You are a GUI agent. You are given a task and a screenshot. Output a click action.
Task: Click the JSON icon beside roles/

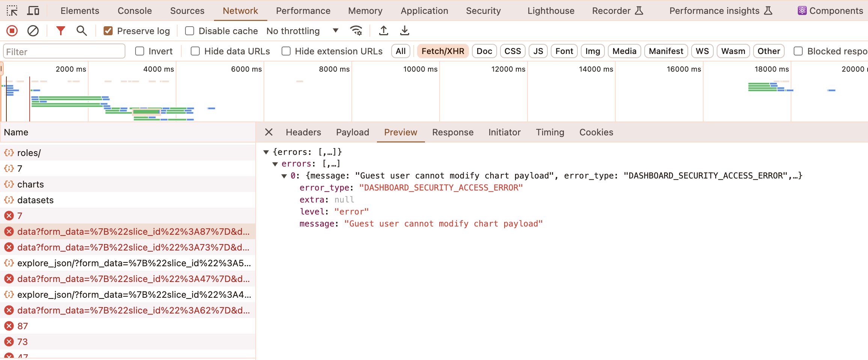click(9, 153)
